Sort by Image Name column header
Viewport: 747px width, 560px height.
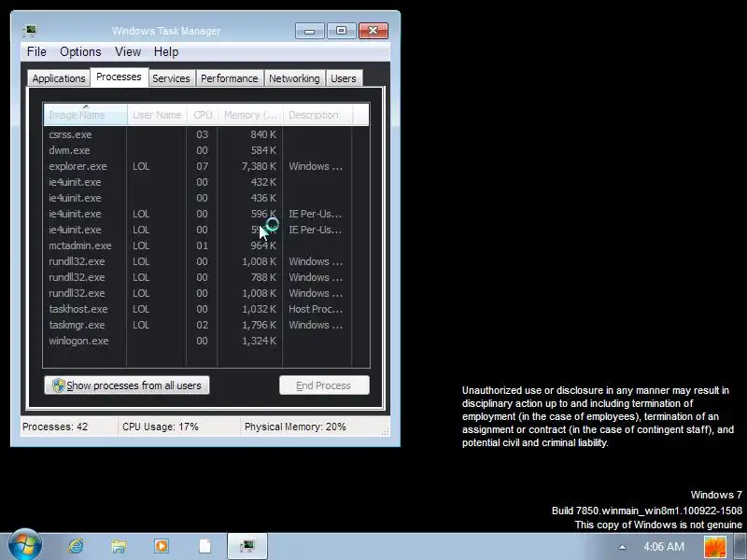[x=85, y=115]
